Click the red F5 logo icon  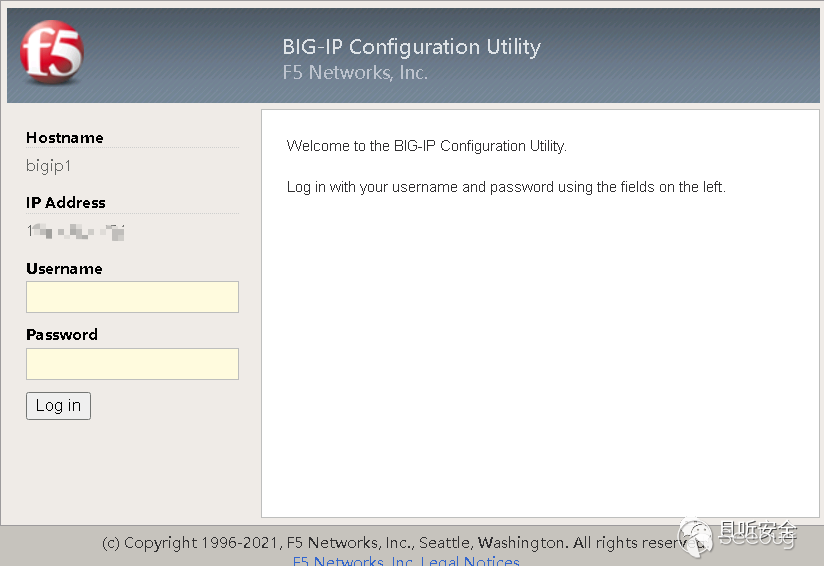(52, 52)
